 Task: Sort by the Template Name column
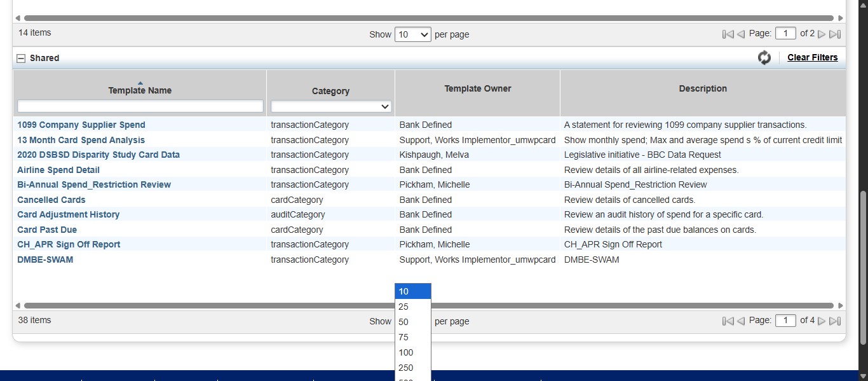139,90
